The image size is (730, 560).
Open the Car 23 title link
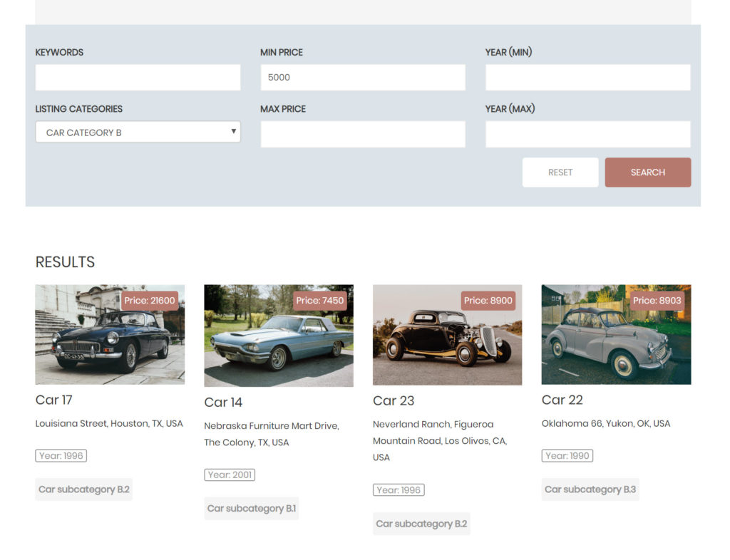click(x=394, y=400)
